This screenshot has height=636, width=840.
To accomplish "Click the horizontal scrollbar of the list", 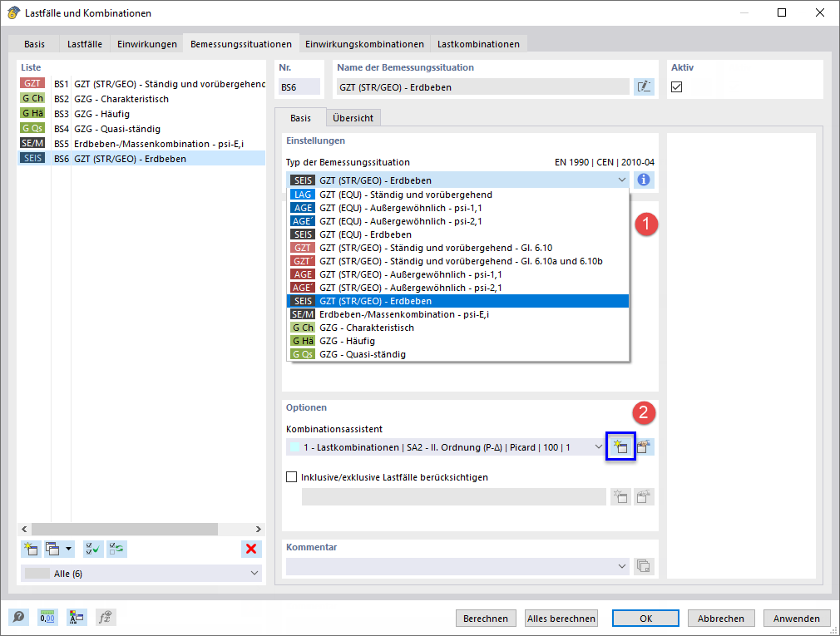I will pos(125,529).
